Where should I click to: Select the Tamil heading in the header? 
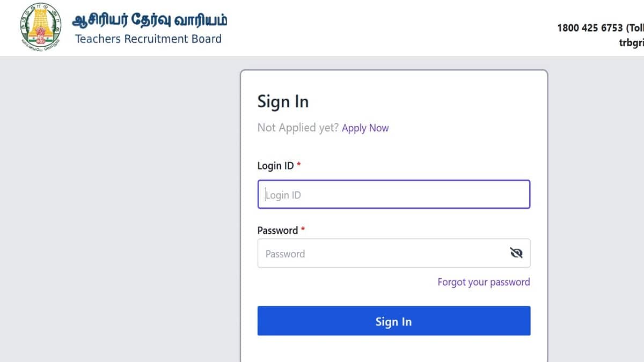click(x=150, y=21)
